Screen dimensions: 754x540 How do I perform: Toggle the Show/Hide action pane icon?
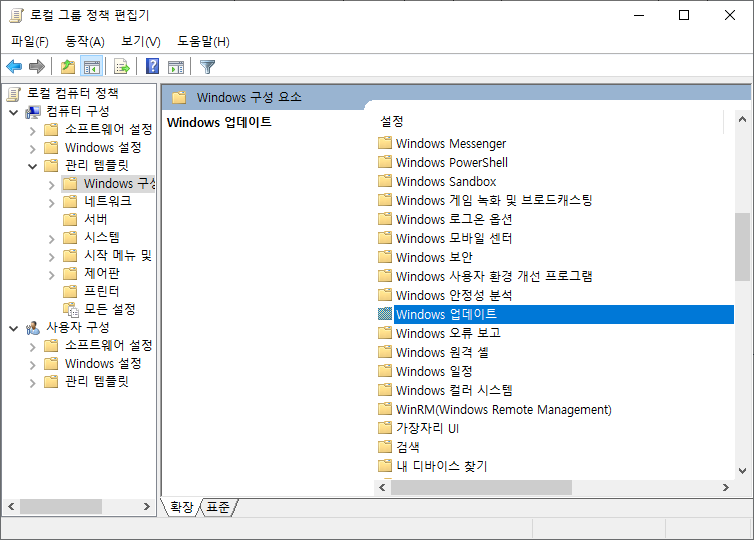[x=176, y=67]
